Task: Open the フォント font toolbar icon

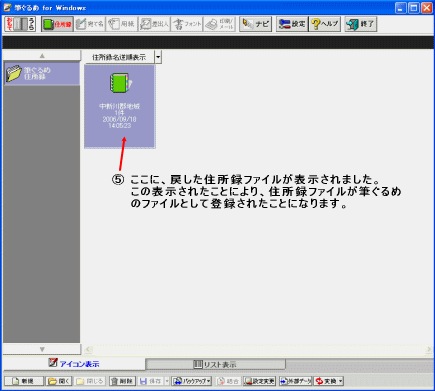Action: pyautogui.click(x=187, y=24)
